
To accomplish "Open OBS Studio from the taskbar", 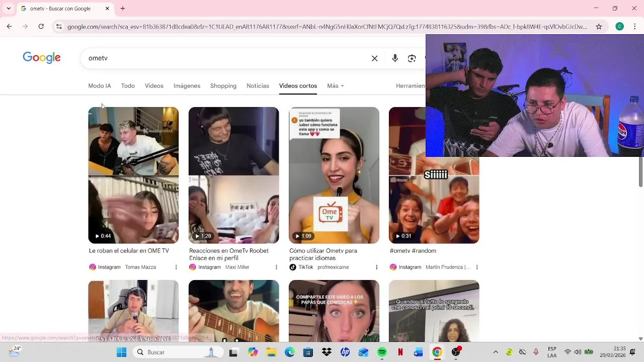I will pos(455,352).
